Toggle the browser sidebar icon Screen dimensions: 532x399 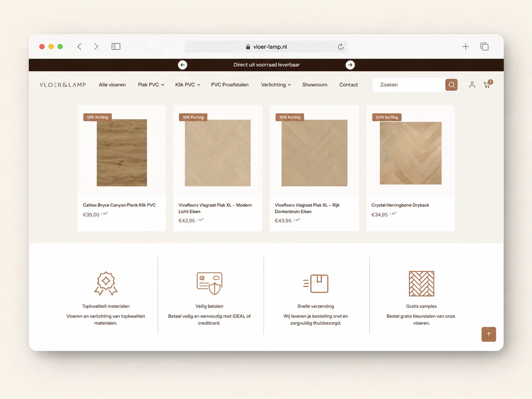pos(116,46)
